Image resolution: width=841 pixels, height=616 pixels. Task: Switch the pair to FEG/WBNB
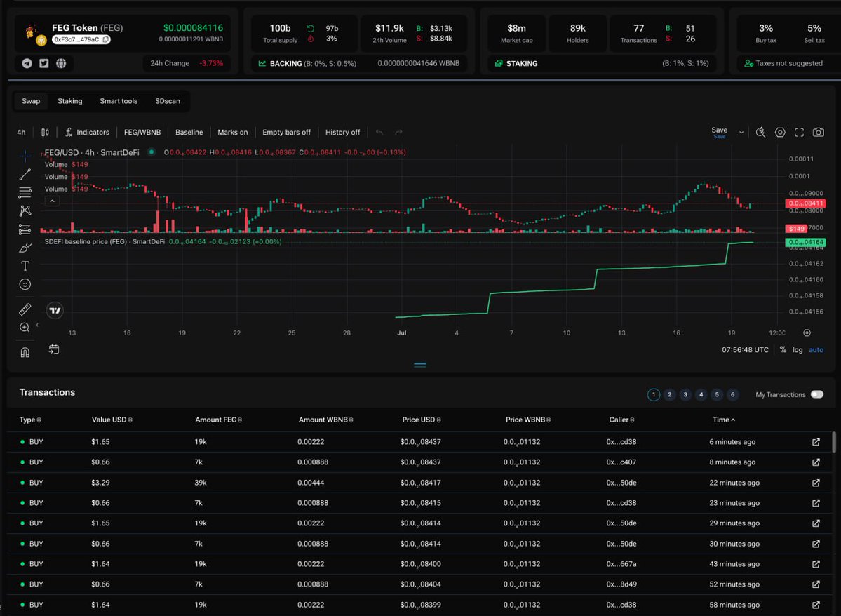pos(142,132)
